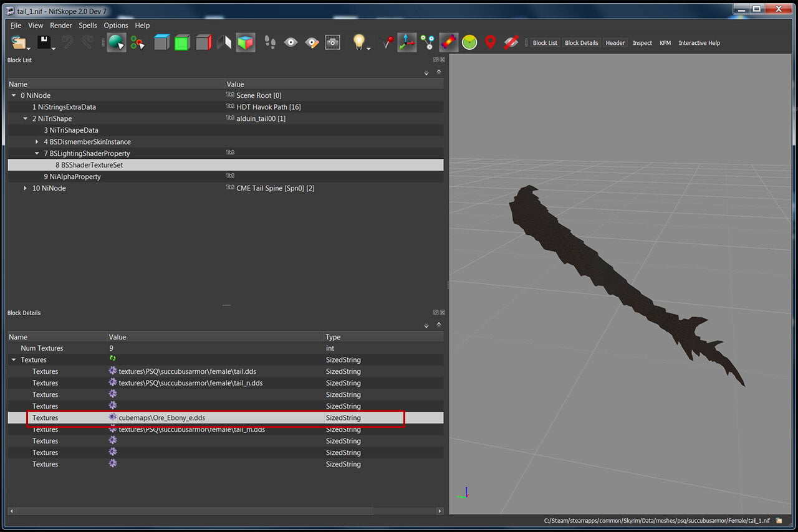The height and width of the screenshot is (532, 798).
Task: Open the Render menu
Action: (x=61, y=26)
